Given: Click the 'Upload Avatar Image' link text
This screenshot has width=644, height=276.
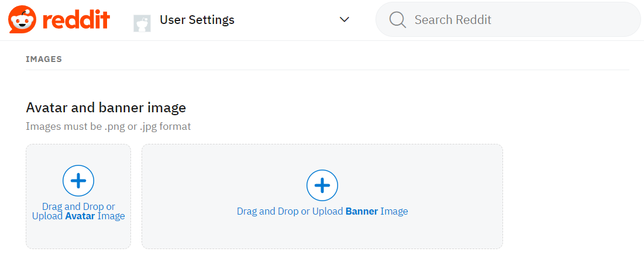Looking at the screenshot, I should point(78,216).
